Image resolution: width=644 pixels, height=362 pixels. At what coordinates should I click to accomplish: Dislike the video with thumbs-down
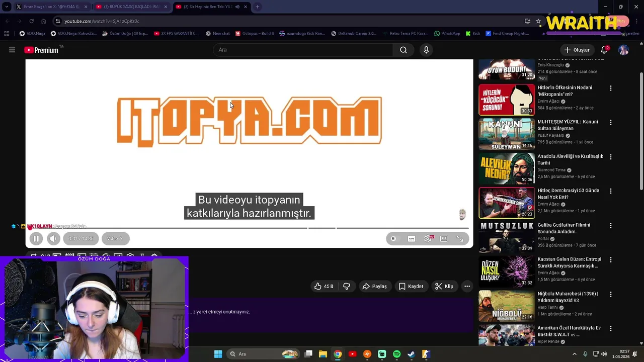pyautogui.click(x=347, y=286)
